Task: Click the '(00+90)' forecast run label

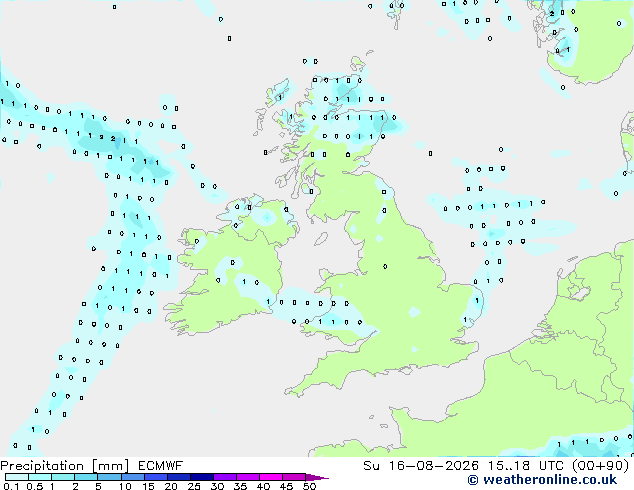Action: tap(601, 466)
